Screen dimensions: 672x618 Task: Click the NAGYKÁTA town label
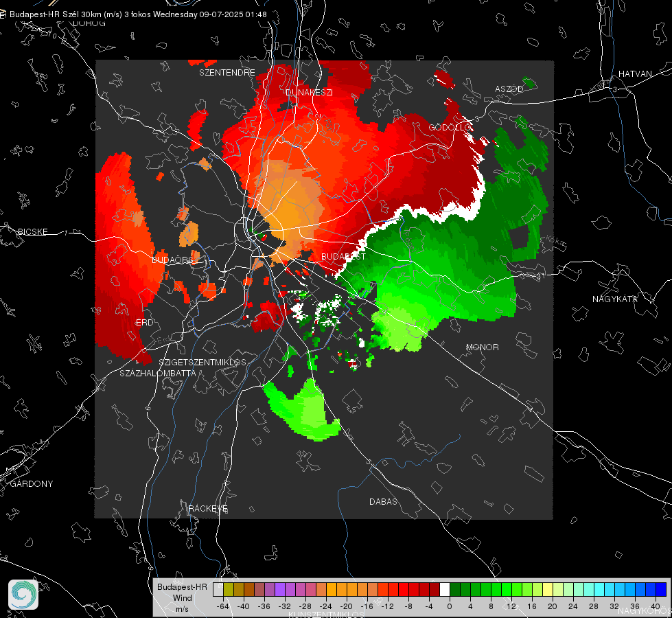[x=615, y=299]
